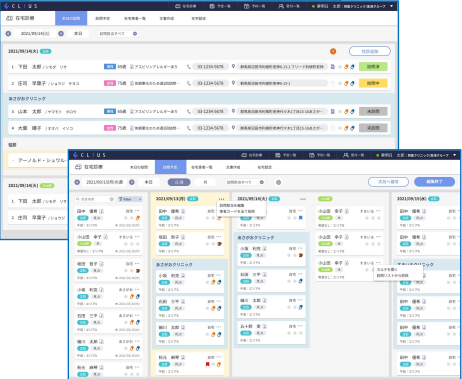Click the phone icon in 山本 太郎's row
The height and width of the screenshot is (379, 462).
point(189,111)
